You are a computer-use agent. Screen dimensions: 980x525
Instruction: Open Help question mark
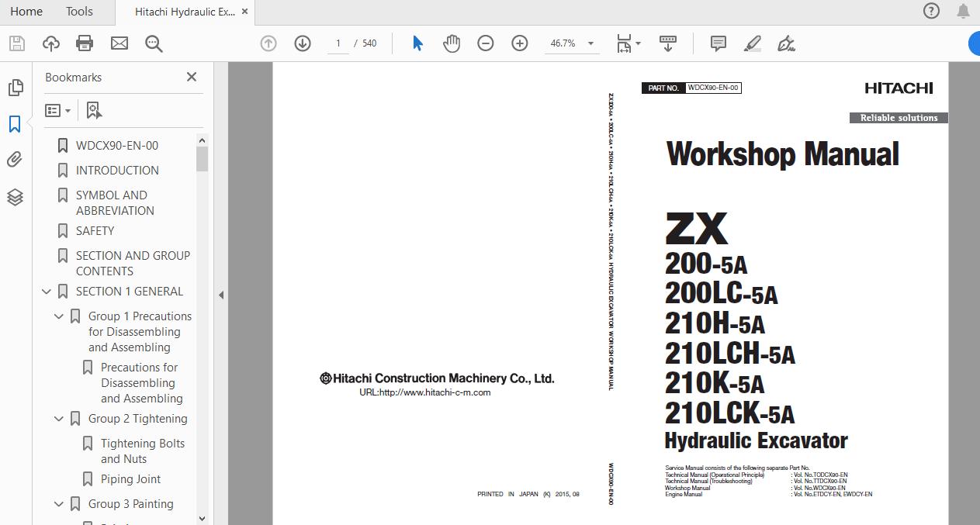(x=931, y=11)
